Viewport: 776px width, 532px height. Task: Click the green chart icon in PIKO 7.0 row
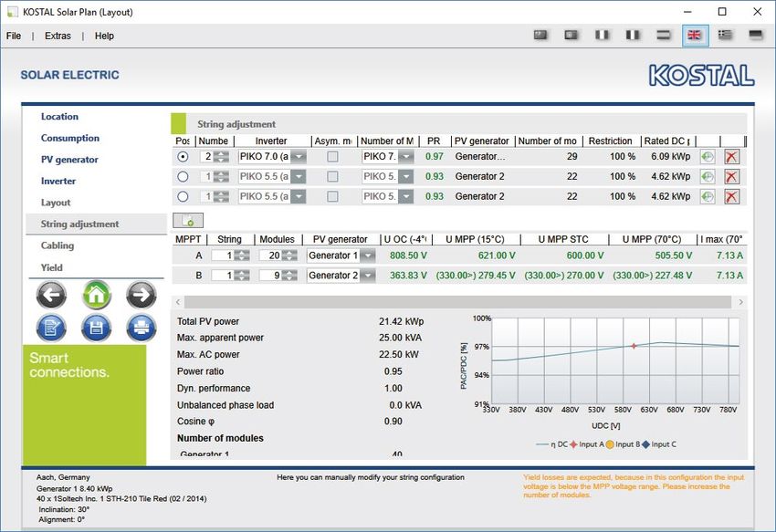click(708, 157)
